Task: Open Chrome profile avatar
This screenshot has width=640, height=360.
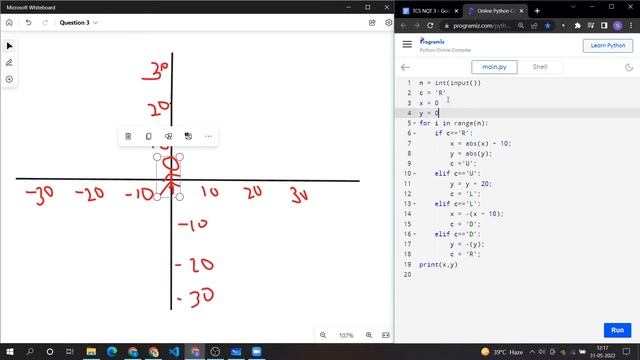Action: [618, 26]
